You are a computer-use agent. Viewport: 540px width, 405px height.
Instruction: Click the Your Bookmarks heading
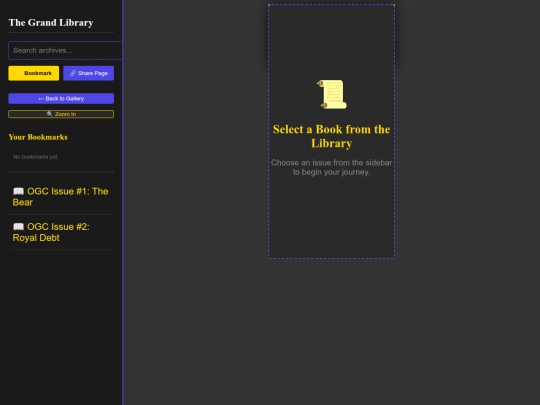[x=38, y=137]
